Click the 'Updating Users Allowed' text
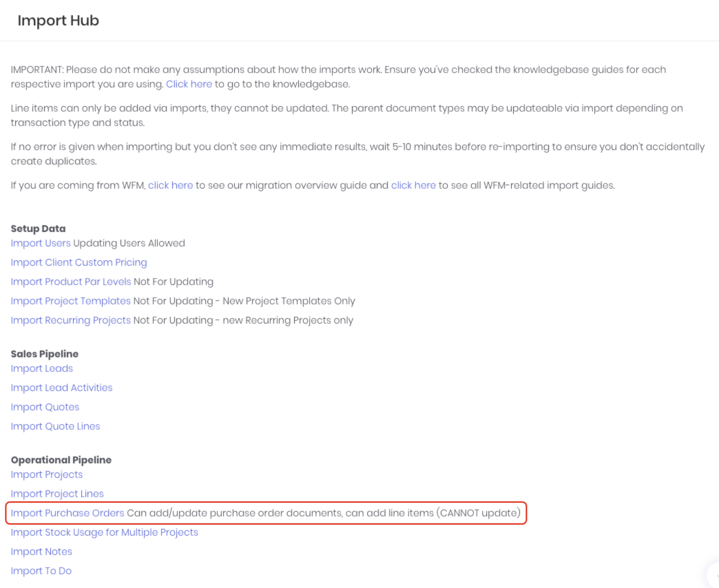The width and height of the screenshot is (719, 588). pyautogui.click(x=129, y=243)
